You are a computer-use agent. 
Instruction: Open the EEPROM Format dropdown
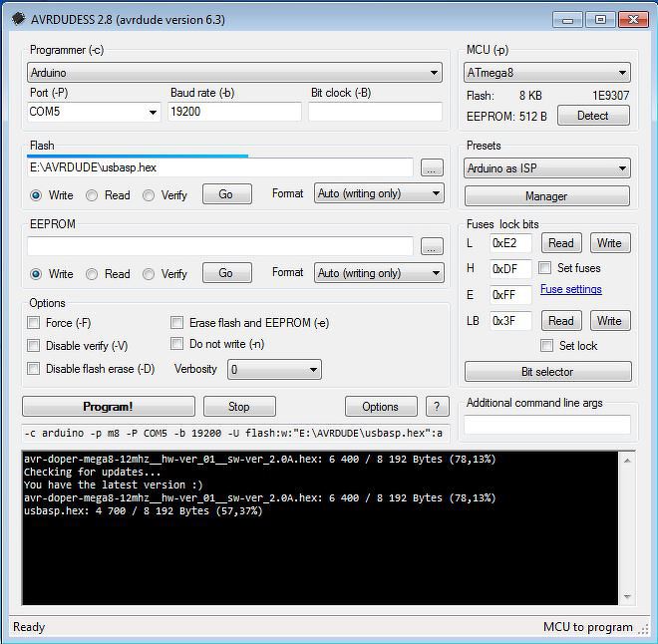(x=379, y=273)
